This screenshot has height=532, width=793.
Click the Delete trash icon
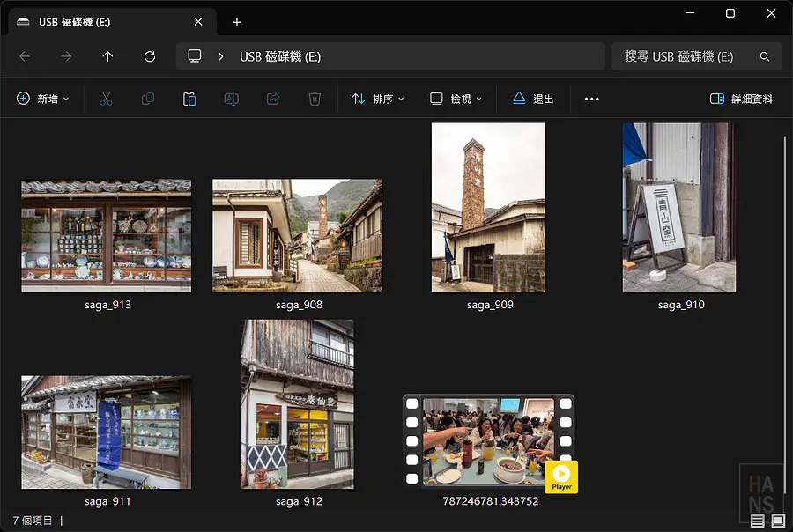(x=315, y=100)
